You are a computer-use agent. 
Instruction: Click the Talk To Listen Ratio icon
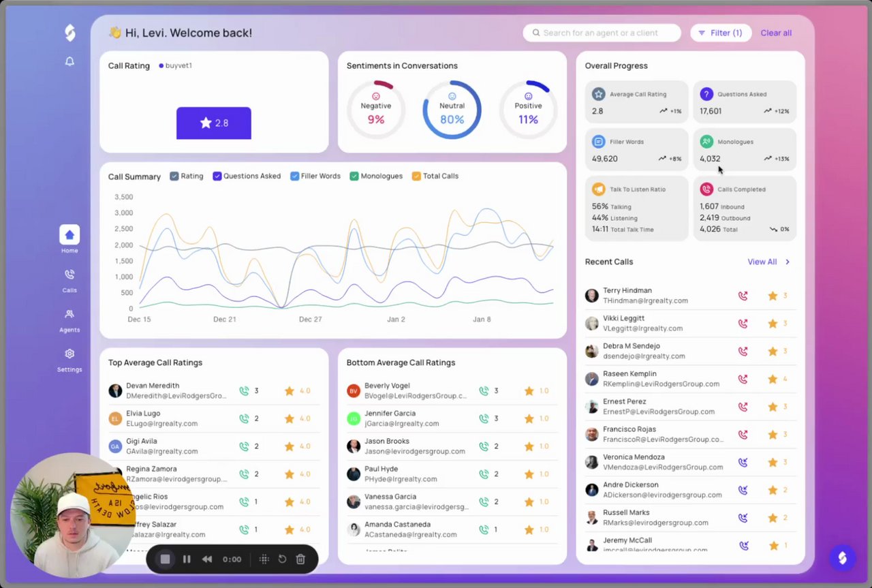pyautogui.click(x=598, y=189)
